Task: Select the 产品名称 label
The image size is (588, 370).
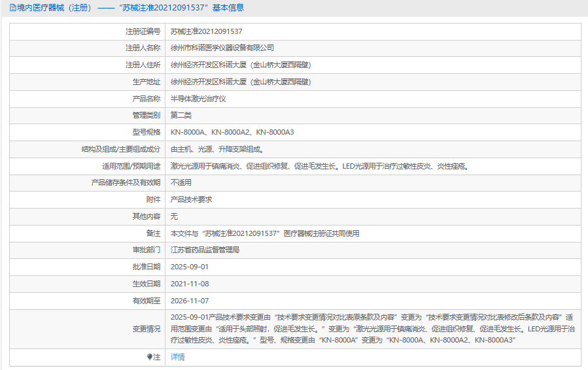Action: 147,99
